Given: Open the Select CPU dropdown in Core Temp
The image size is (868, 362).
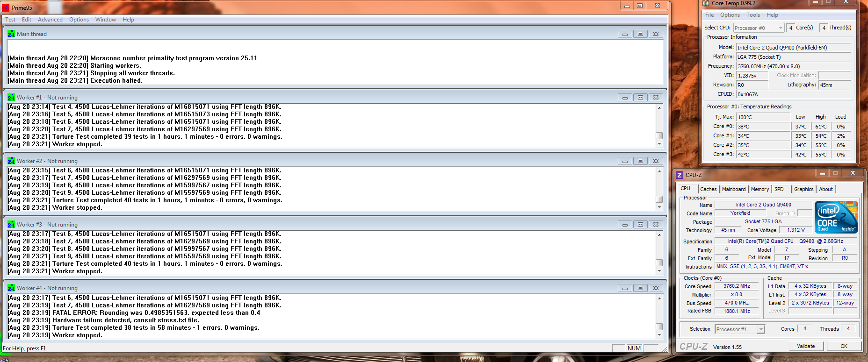Looking at the screenshot, I should point(759,28).
